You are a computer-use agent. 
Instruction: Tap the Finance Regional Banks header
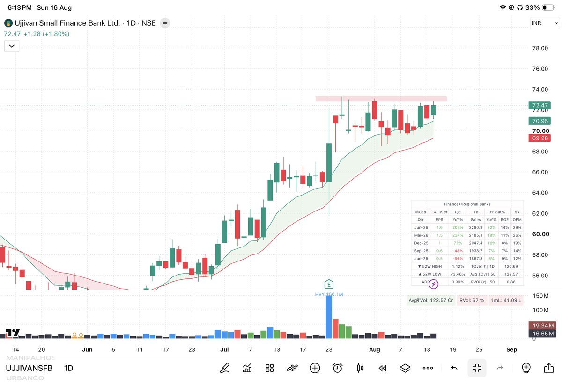click(x=467, y=204)
